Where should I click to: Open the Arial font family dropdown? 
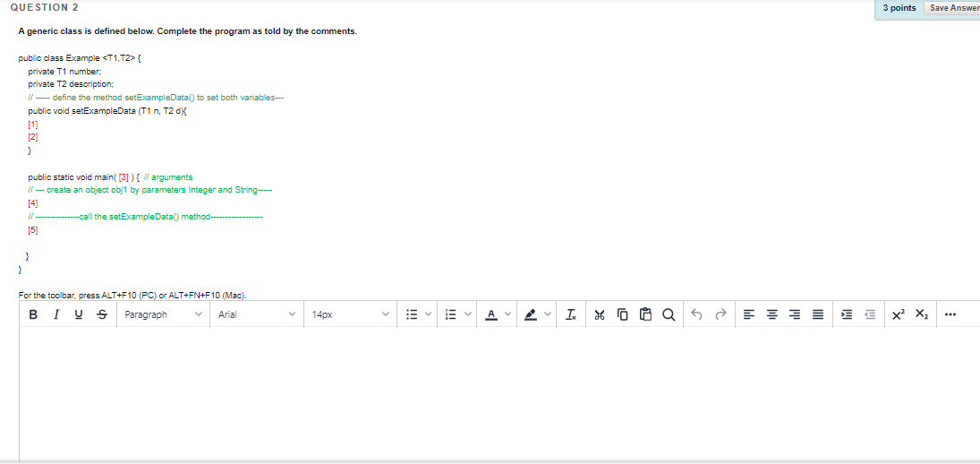tap(257, 314)
